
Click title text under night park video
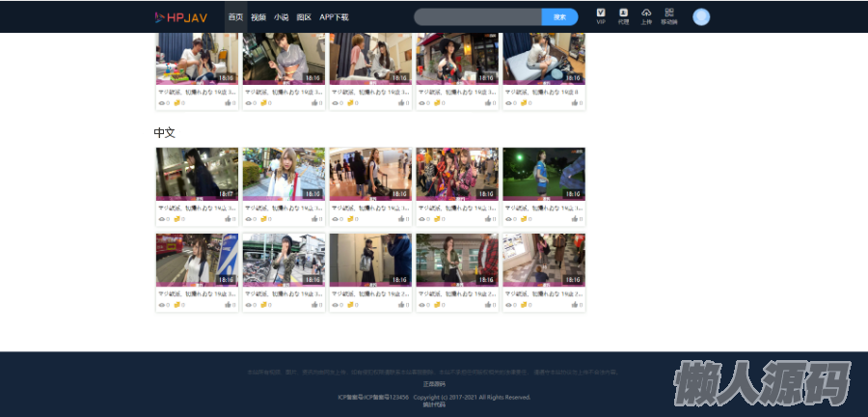pos(544,208)
